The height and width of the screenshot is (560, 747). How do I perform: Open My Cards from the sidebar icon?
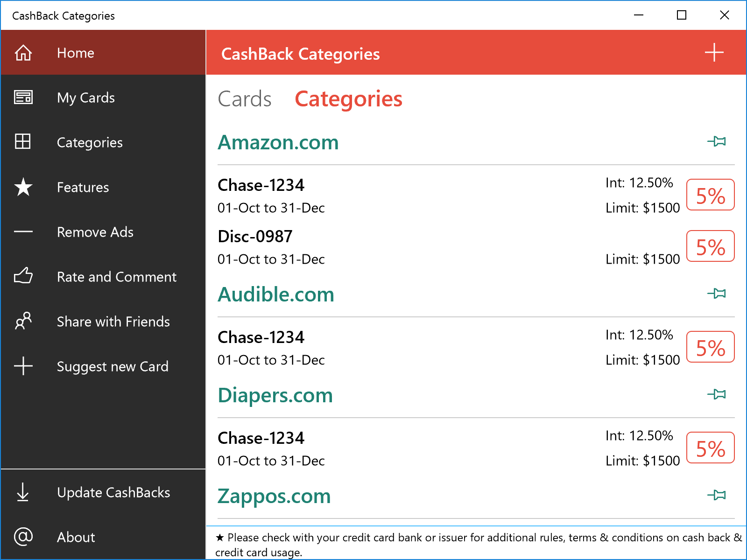(23, 98)
